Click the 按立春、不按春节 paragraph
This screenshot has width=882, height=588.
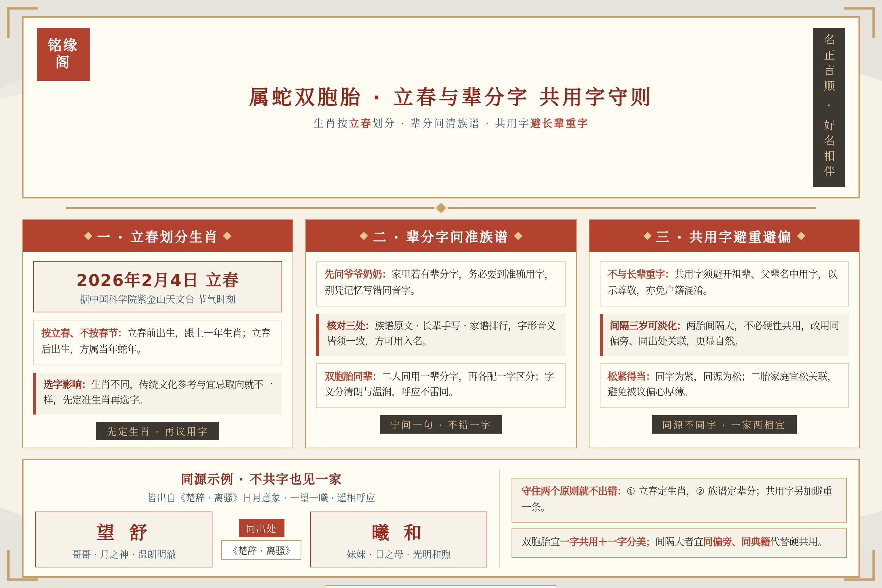[158, 342]
